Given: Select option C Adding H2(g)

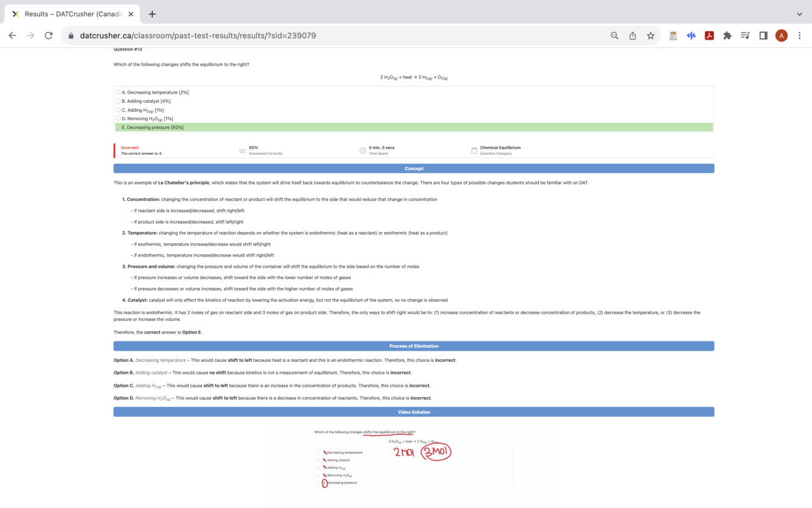Looking at the screenshot, I should click(118, 110).
